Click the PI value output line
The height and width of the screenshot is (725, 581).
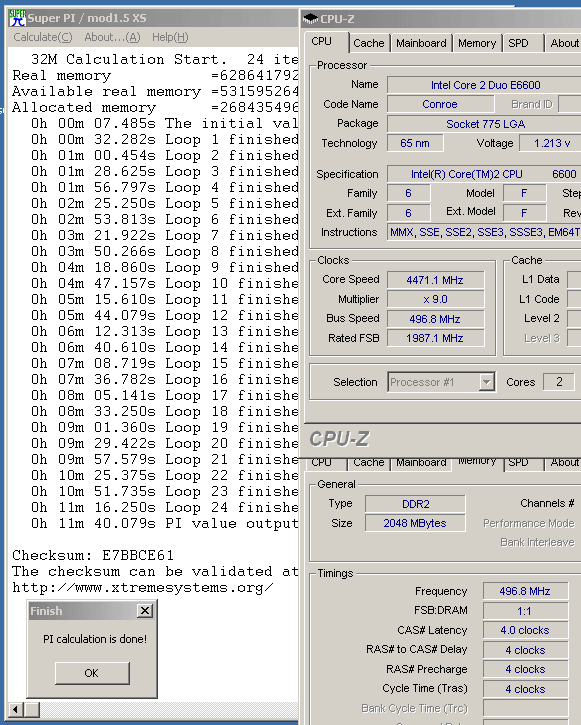(165, 524)
